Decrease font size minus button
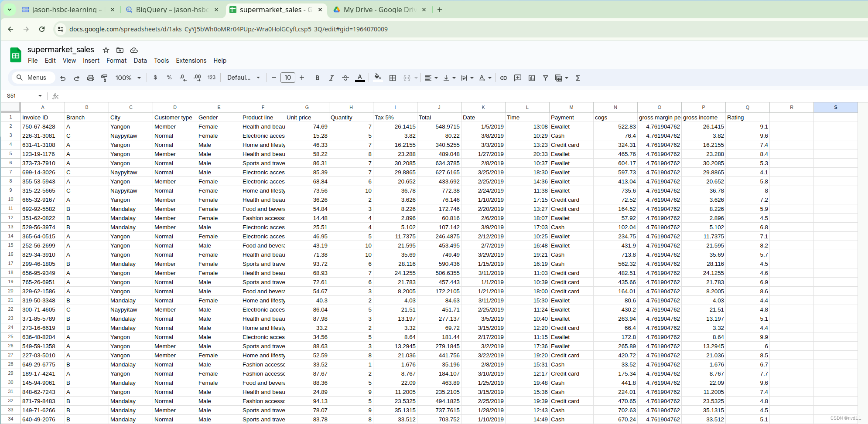 click(274, 78)
